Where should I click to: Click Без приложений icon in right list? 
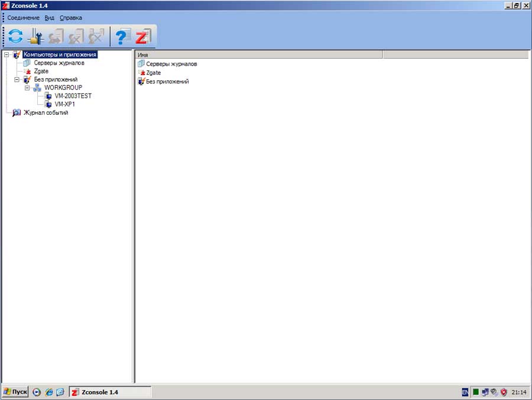click(x=141, y=82)
